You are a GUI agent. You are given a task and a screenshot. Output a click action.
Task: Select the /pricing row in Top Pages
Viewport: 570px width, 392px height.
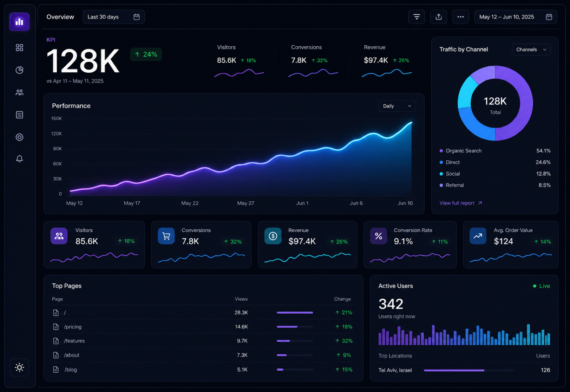tap(203, 326)
